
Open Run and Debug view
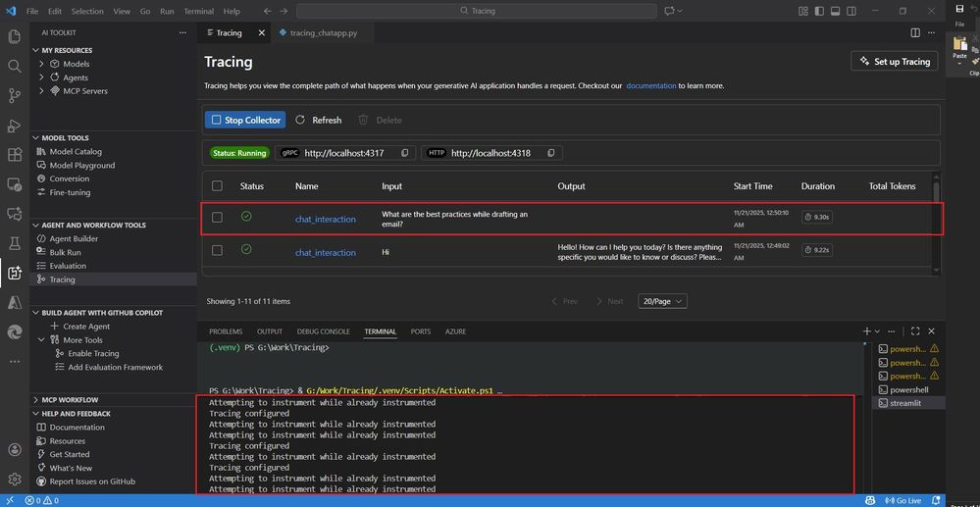coord(15,126)
